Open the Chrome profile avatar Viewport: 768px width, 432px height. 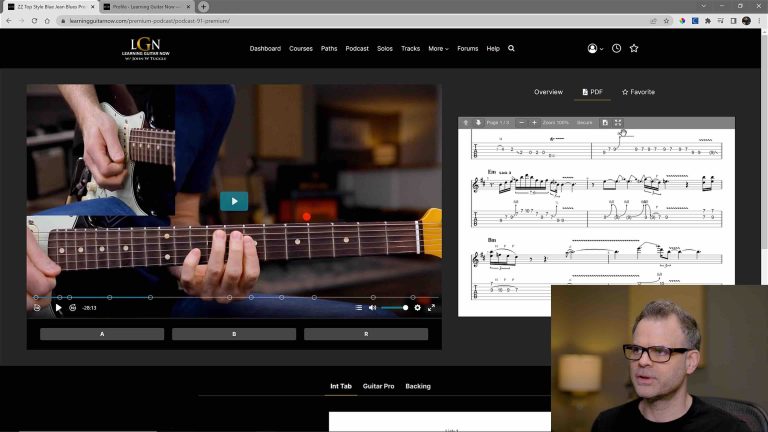click(746, 21)
